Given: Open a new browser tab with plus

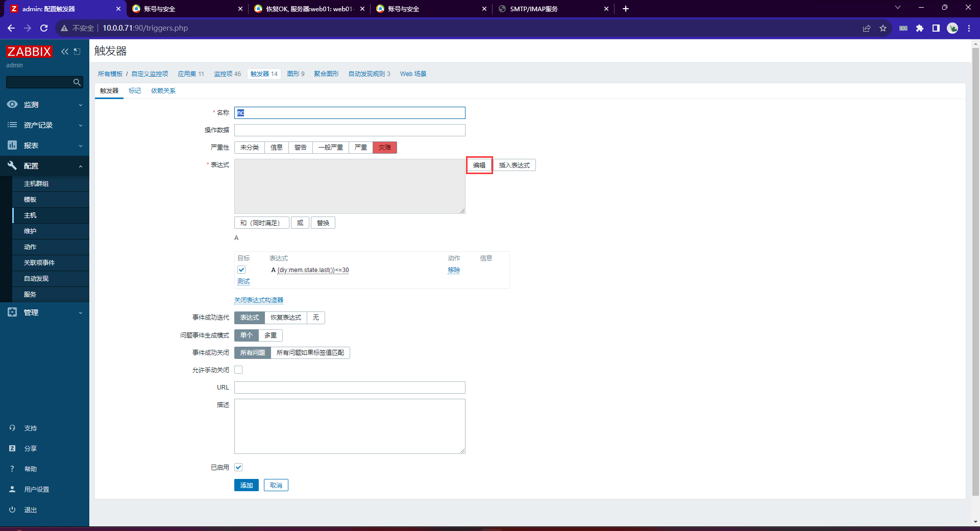Looking at the screenshot, I should tap(626, 9).
